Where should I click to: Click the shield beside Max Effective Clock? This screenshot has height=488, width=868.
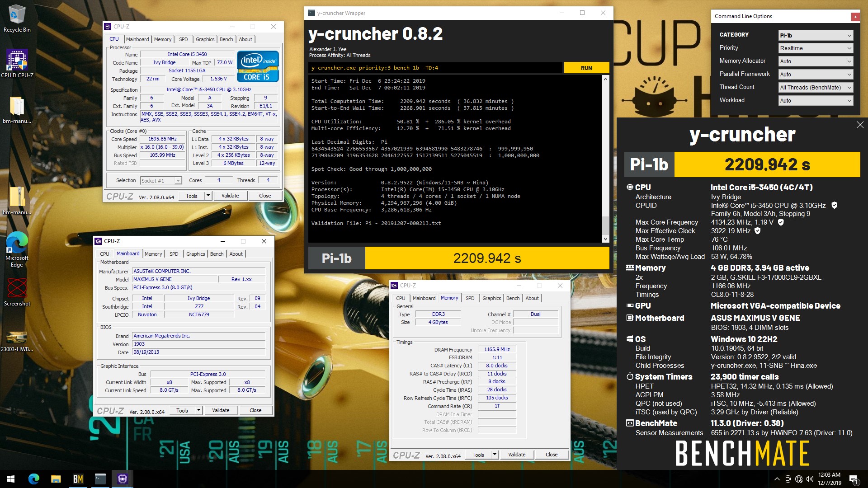point(758,230)
